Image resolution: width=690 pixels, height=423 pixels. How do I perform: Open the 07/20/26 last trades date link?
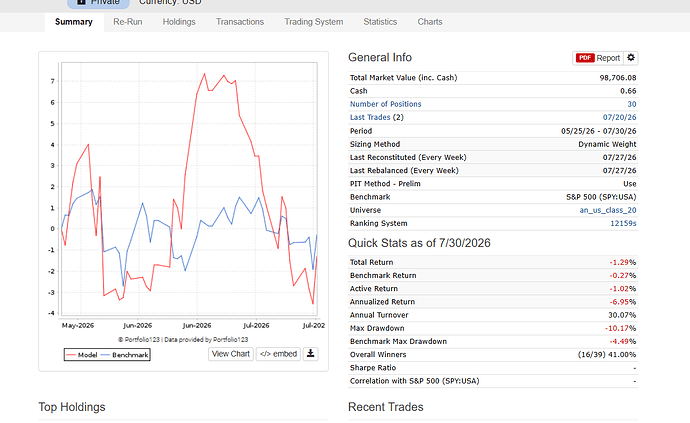point(619,118)
